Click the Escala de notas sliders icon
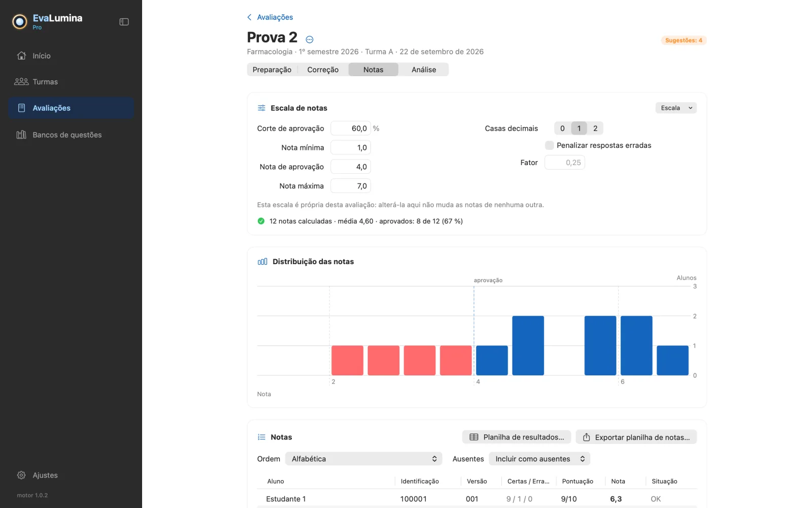The height and width of the screenshot is (508, 812). (261, 108)
